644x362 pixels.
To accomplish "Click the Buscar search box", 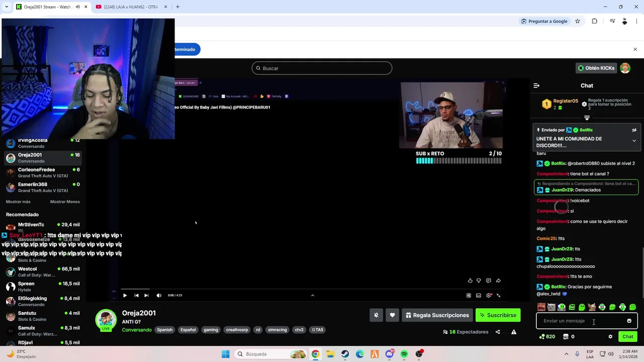I will (x=322, y=68).
